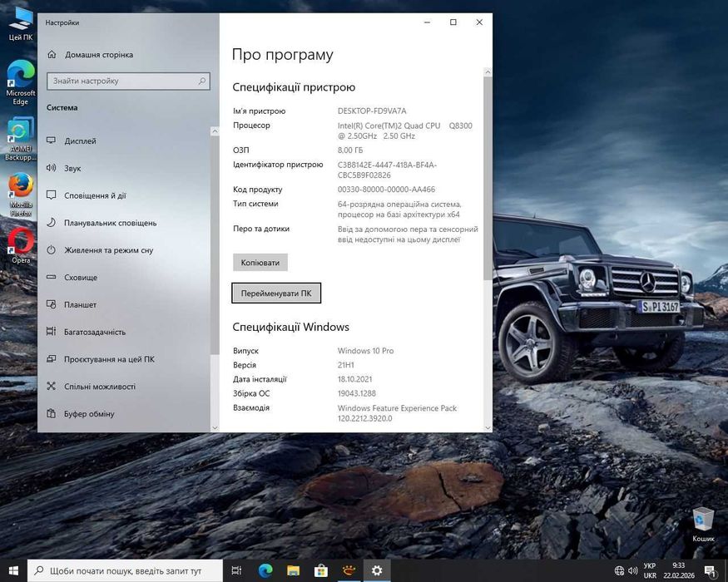
Task: Click the Windows 10 Pro edition value
Action: (x=365, y=351)
